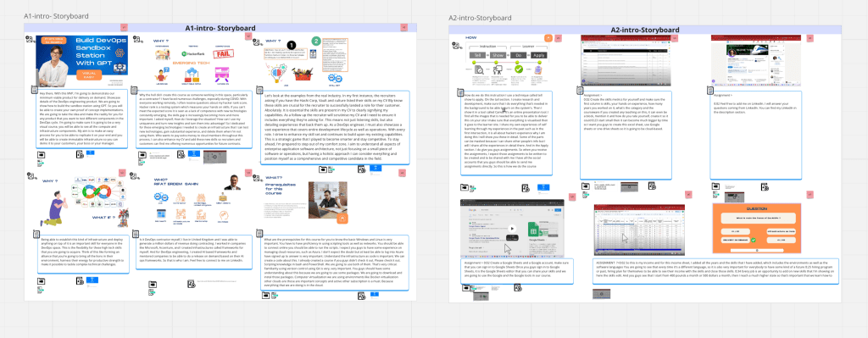Select the magnifying glass icon under Tell
This screenshot has height=338, width=868.
point(479,69)
